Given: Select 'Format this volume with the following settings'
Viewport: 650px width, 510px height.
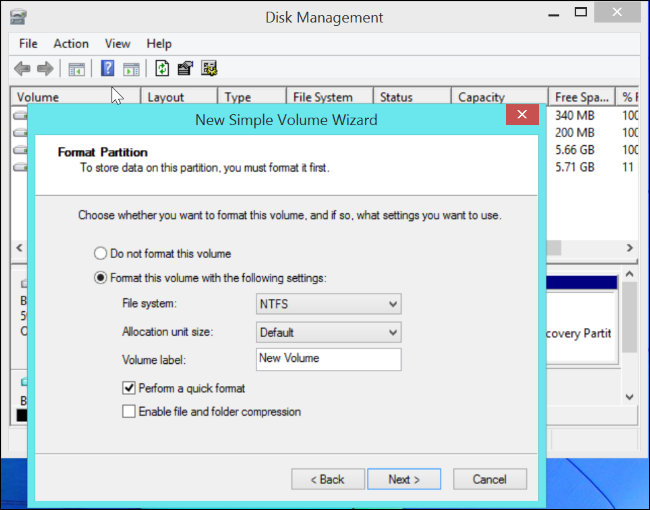Looking at the screenshot, I should coord(100,278).
